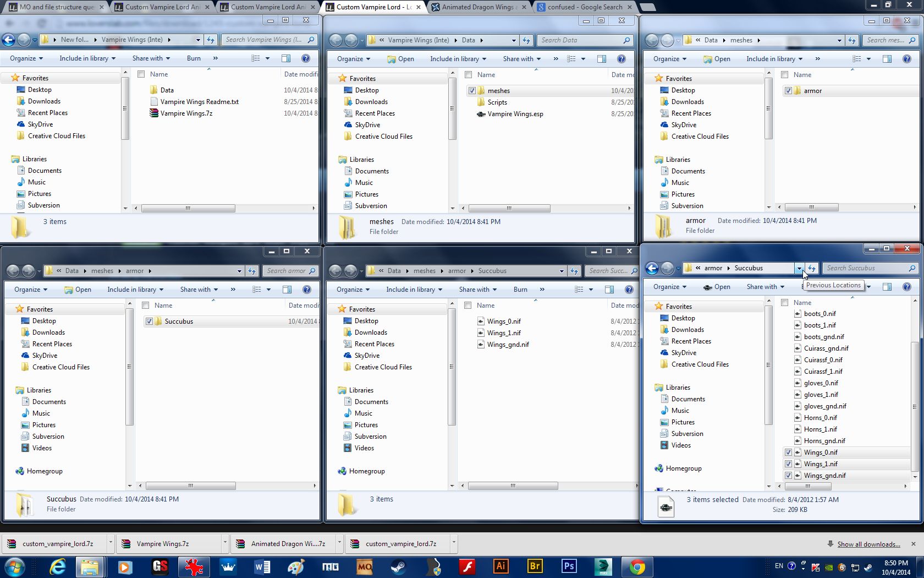
Task: Click the Photoshop icon in the taskbar
Action: pos(569,566)
